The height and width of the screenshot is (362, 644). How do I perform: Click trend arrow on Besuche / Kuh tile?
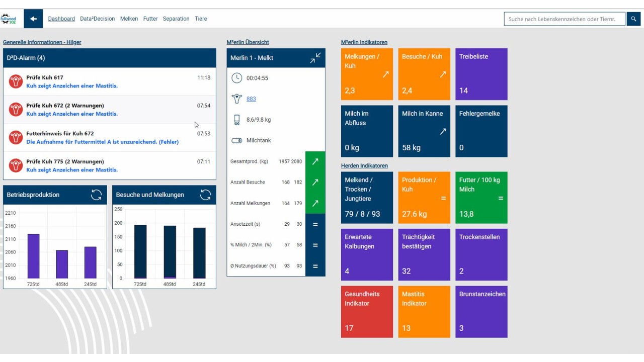coord(443,74)
